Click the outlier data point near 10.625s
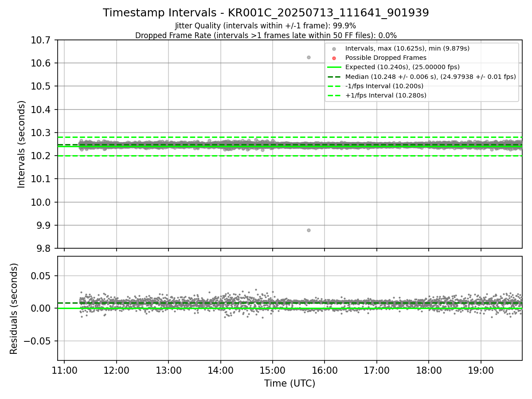Screen dimensions: 532x399 point(309,57)
